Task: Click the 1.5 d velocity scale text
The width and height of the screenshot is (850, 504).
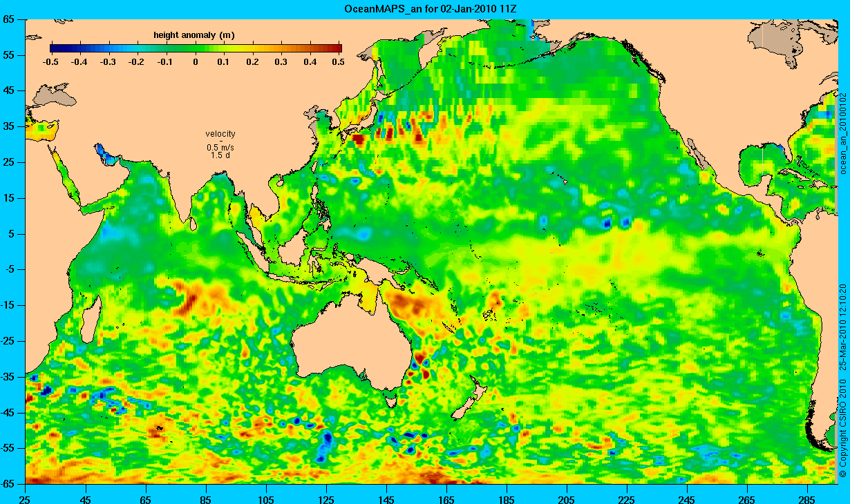Action: coord(220,155)
